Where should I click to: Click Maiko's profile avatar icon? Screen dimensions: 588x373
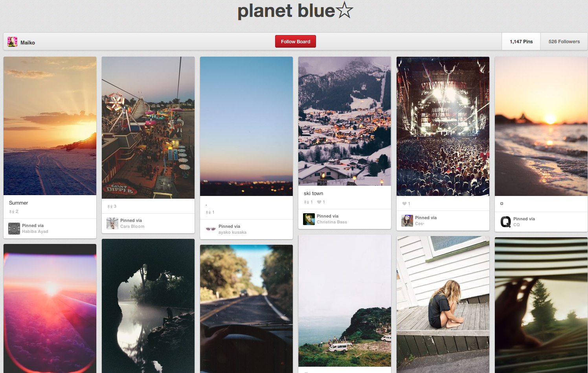12,42
